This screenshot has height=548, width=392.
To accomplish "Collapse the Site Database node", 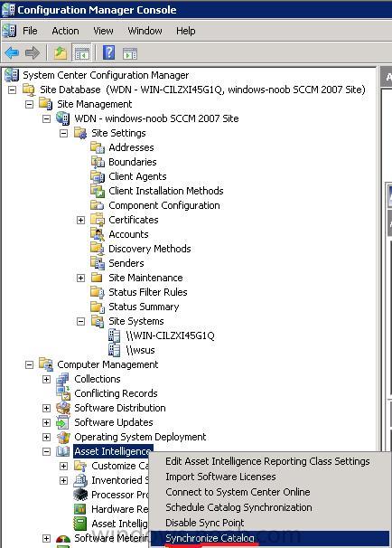I will [13, 90].
